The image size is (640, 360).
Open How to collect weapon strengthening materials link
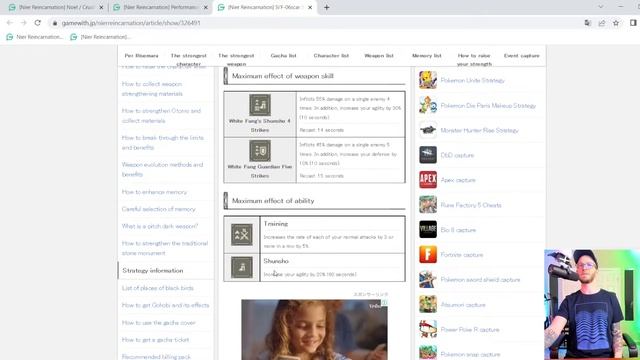point(152,89)
